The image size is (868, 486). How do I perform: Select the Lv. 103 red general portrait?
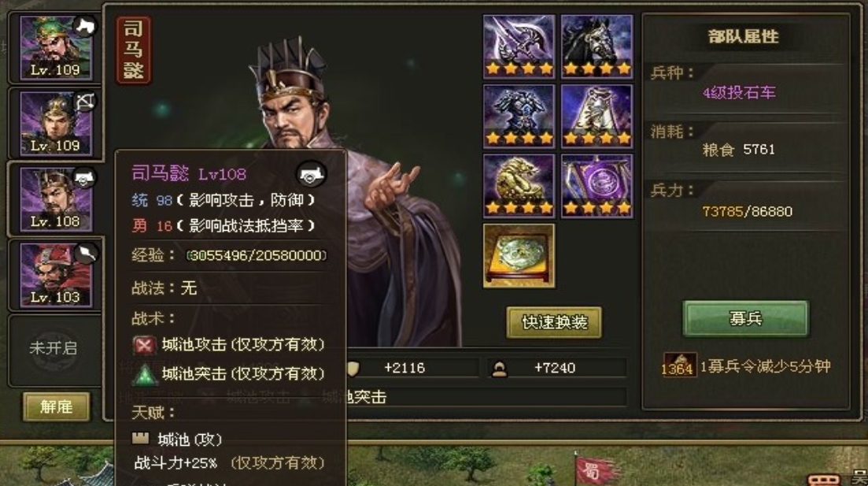55,275
